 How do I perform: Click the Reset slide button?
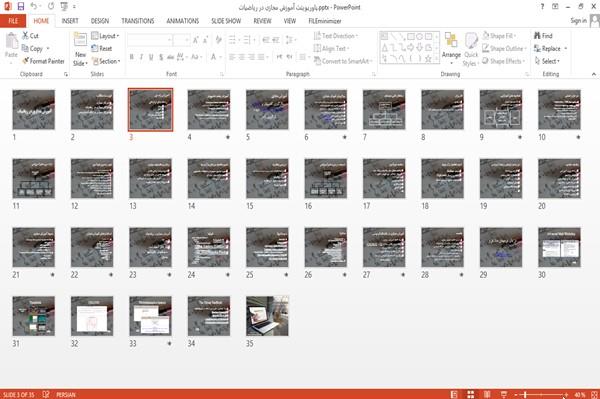[102, 49]
